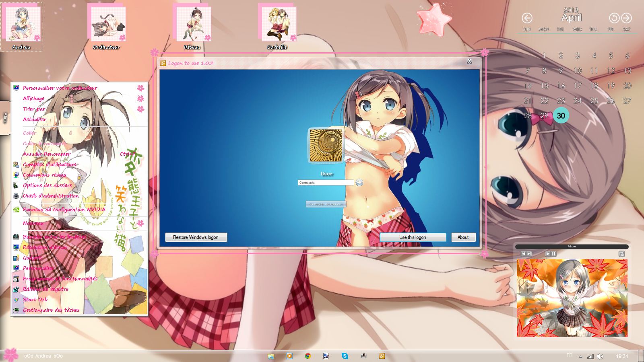Click the Album title bar in player
Viewport: 644px width, 362px height.
572,247
